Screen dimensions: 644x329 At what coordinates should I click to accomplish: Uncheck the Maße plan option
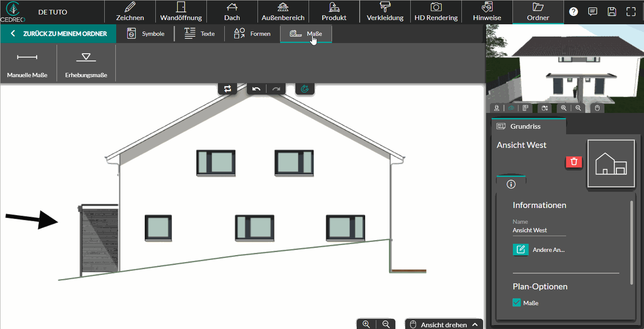coord(517,303)
